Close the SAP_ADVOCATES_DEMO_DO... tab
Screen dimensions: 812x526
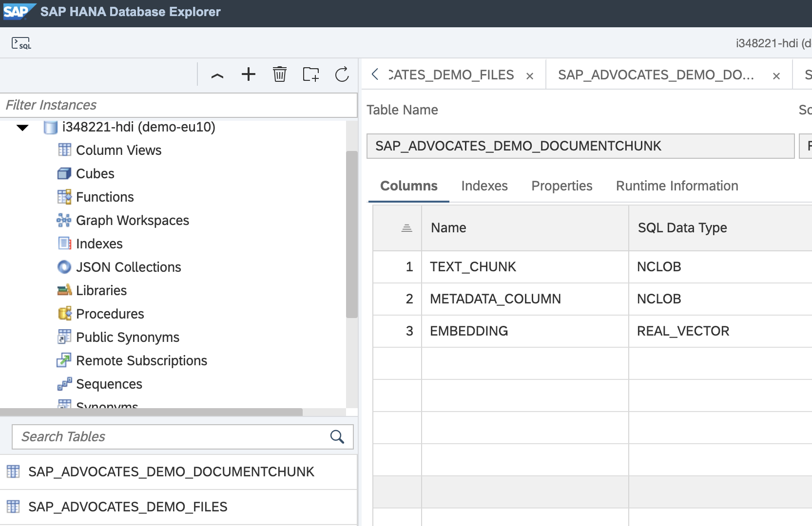pos(776,76)
